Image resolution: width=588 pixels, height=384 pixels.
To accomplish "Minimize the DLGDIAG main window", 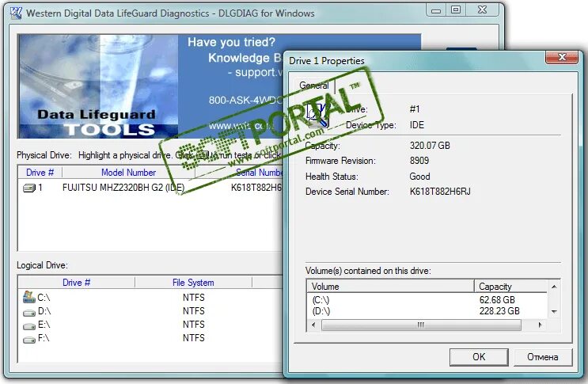I will tap(436, 10).
